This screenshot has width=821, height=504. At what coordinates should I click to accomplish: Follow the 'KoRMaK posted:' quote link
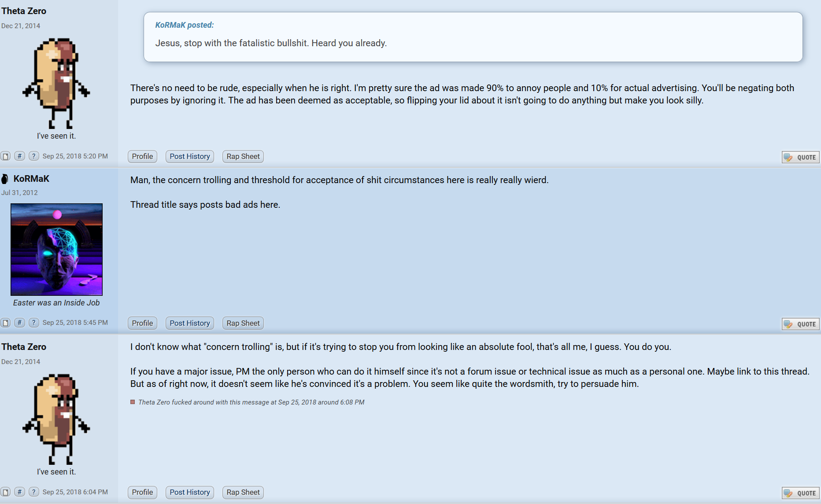tap(184, 25)
